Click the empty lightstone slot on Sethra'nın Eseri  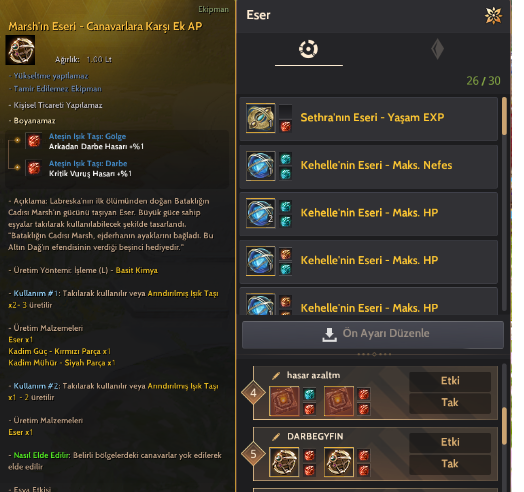click(285, 111)
